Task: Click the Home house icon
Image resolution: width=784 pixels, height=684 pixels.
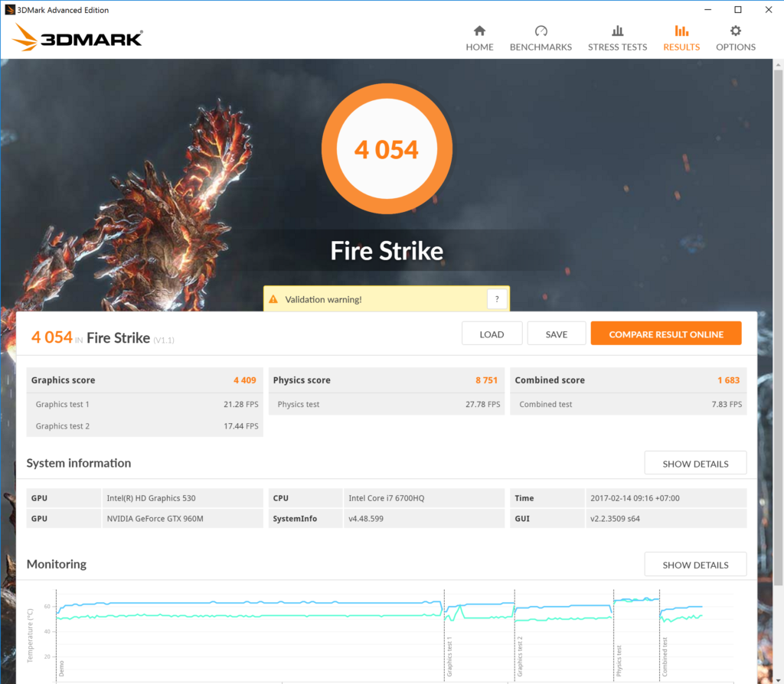Action: [x=479, y=31]
